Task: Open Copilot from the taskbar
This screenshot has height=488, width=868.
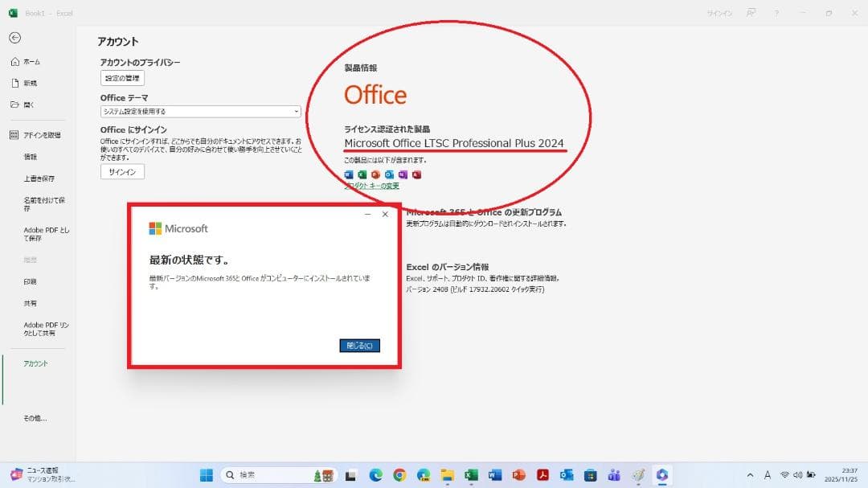Action: [x=661, y=477]
